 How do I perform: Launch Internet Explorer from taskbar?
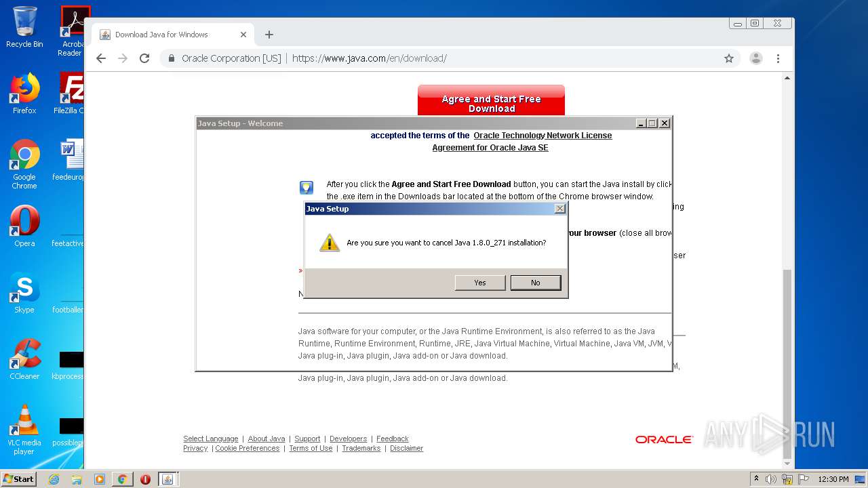[54, 479]
